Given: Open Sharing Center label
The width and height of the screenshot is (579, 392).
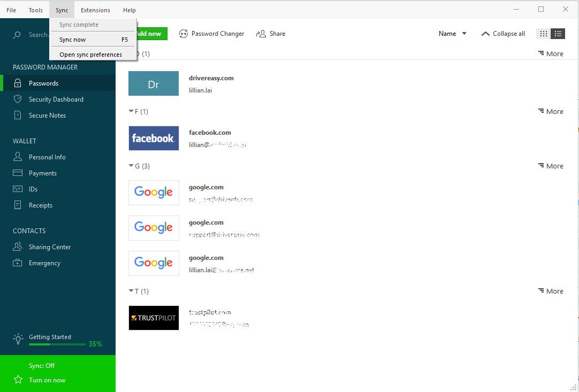Looking at the screenshot, I should tap(50, 247).
